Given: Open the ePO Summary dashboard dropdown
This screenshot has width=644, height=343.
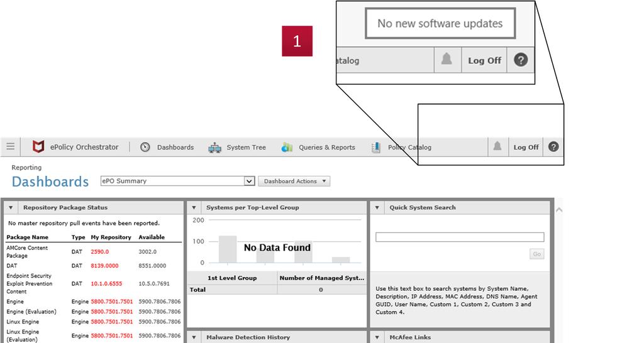Looking at the screenshot, I should [178, 181].
